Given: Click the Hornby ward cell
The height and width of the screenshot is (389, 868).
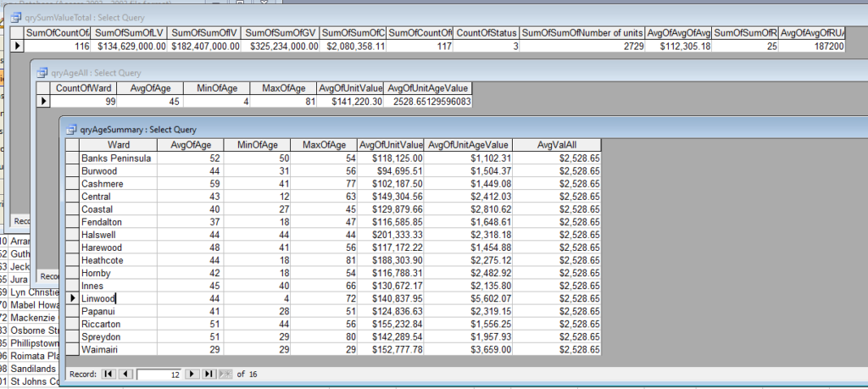Looking at the screenshot, I should (x=119, y=273).
